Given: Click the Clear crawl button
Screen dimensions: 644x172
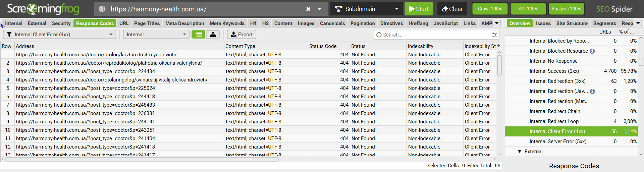Looking at the screenshot, I should [x=452, y=9].
